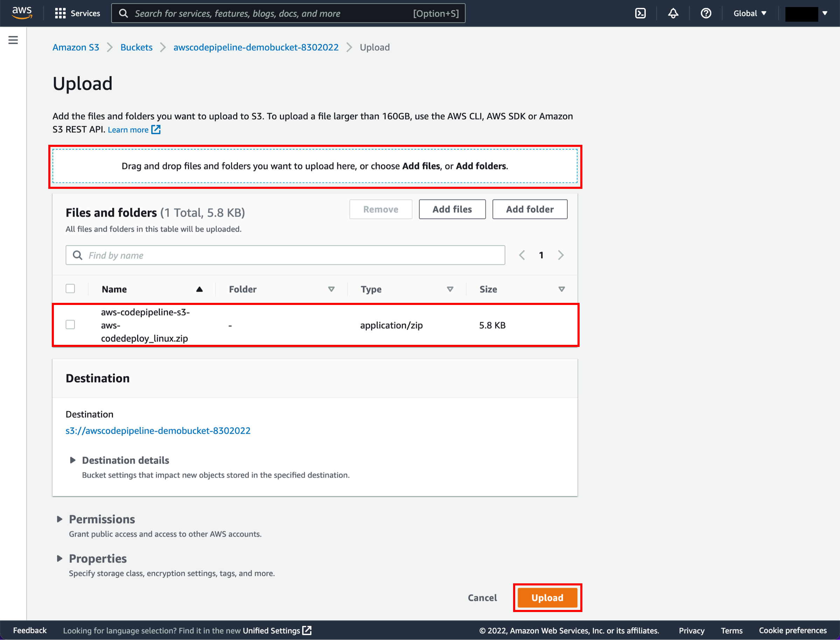The height and width of the screenshot is (640, 840).
Task: Click the 5.8 KB size cell
Action: click(492, 325)
